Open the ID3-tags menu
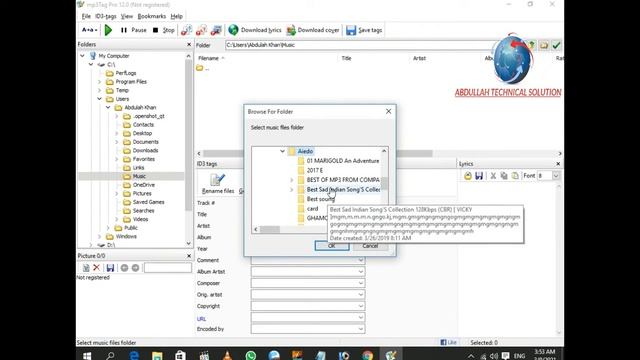 pos(106,16)
